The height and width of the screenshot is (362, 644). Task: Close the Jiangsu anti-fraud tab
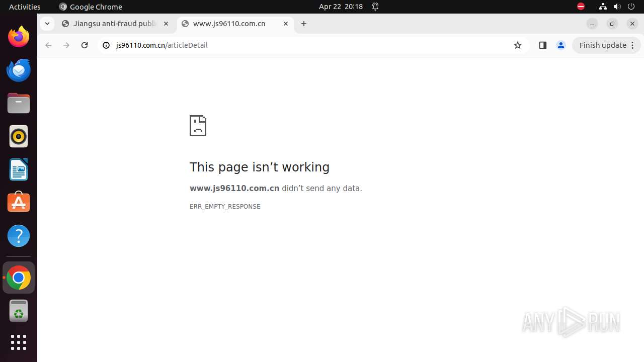coord(166,24)
